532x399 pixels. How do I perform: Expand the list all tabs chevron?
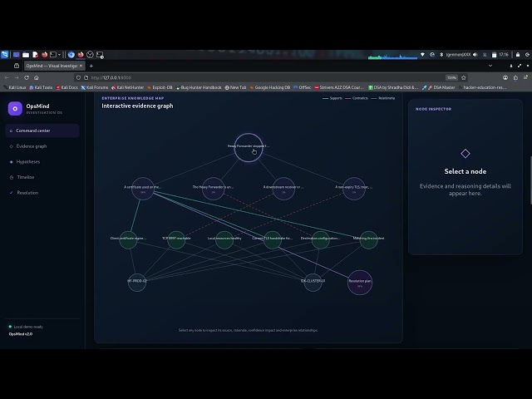[490, 66]
